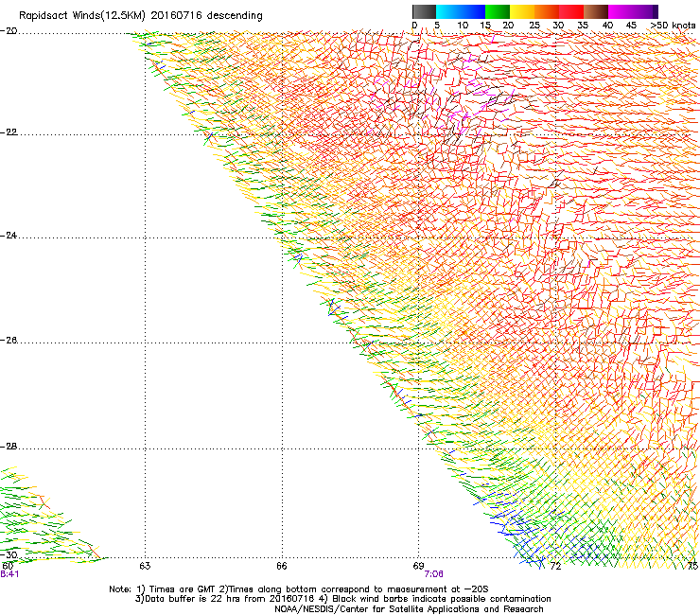Click the legend tick label 10
700x615 pixels.
click(463, 26)
